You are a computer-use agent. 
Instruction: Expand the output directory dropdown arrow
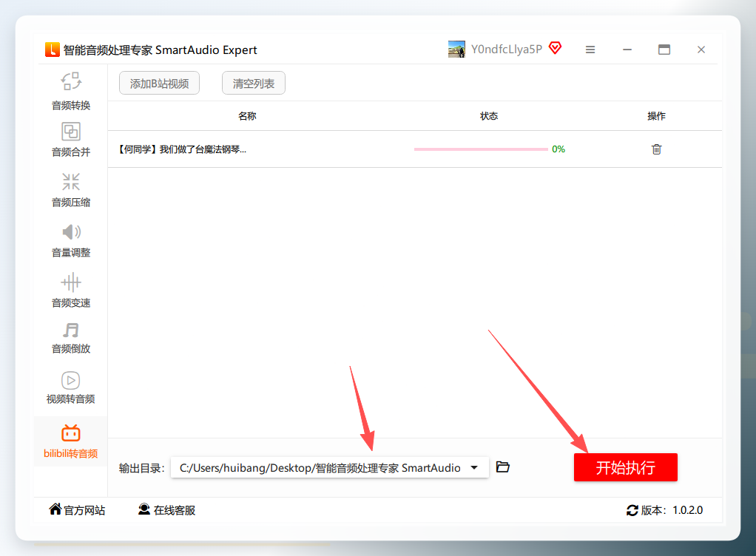pyautogui.click(x=474, y=468)
